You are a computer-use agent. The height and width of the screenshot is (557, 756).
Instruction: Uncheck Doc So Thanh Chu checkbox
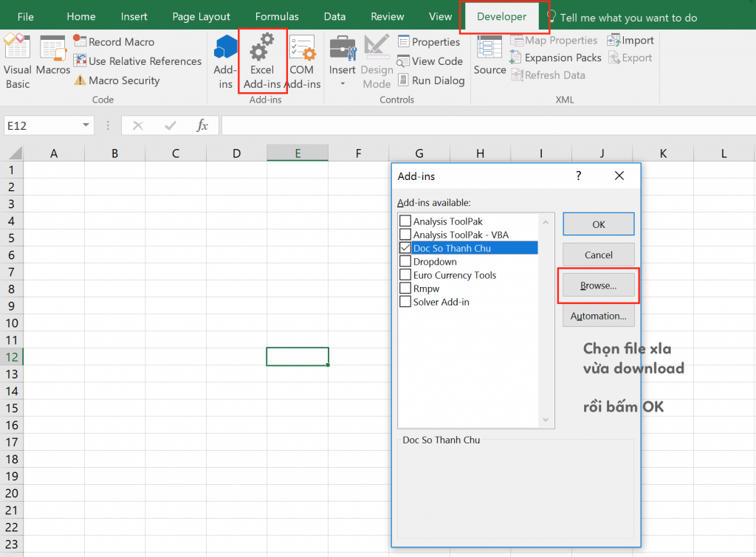(x=405, y=248)
